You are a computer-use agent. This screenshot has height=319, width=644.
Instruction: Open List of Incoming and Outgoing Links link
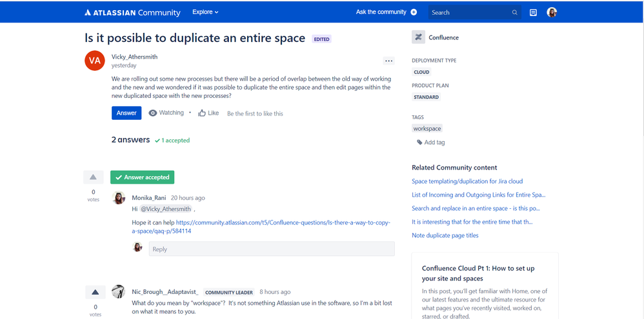tap(479, 195)
